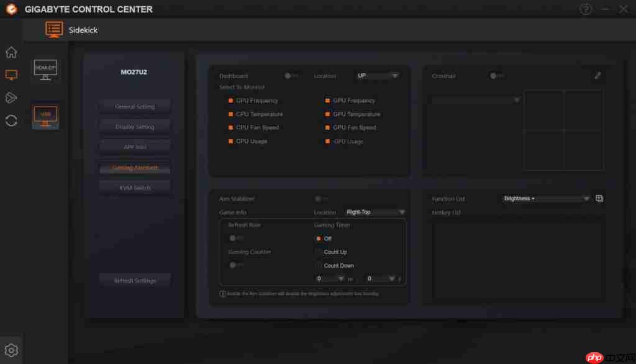Uncheck the CPU Usage checkbox
The image size is (636, 364).
point(230,142)
